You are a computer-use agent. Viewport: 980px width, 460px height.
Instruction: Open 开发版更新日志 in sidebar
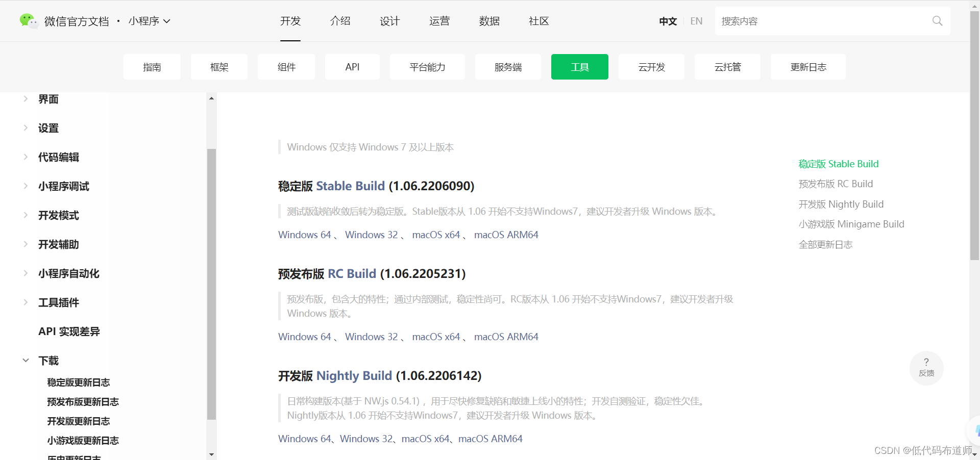79,421
